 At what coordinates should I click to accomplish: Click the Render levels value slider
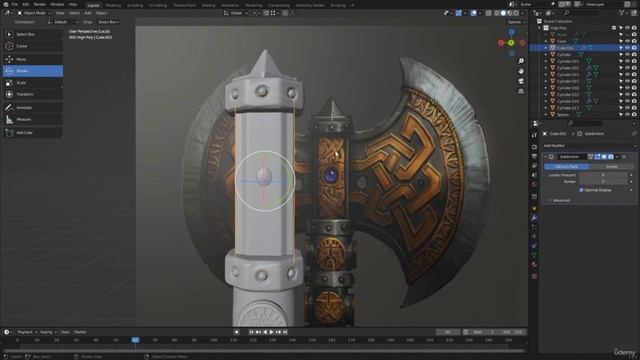603,182
